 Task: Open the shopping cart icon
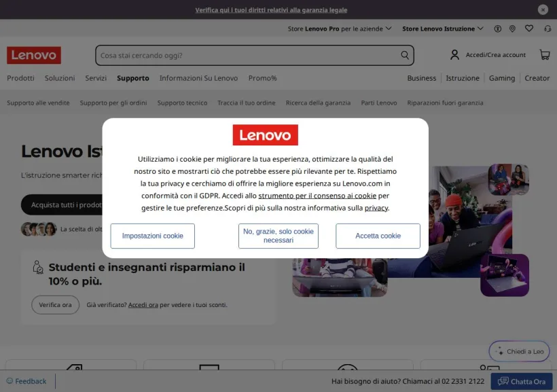[x=545, y=55]
